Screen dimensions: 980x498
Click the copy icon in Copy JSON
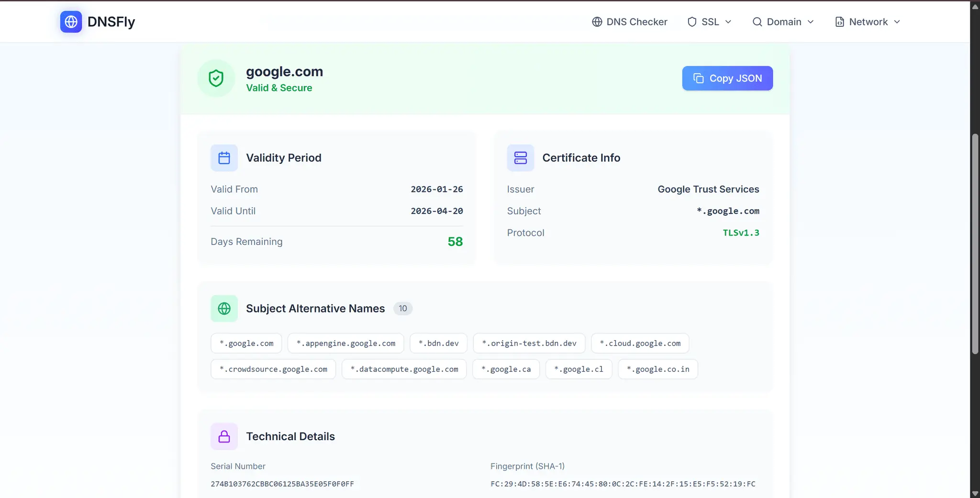pyautogui.click(x=699, y=78)
